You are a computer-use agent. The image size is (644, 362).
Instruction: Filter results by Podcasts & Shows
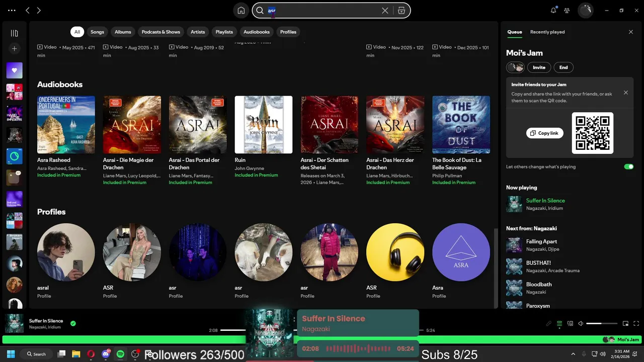tap(160, 32)
